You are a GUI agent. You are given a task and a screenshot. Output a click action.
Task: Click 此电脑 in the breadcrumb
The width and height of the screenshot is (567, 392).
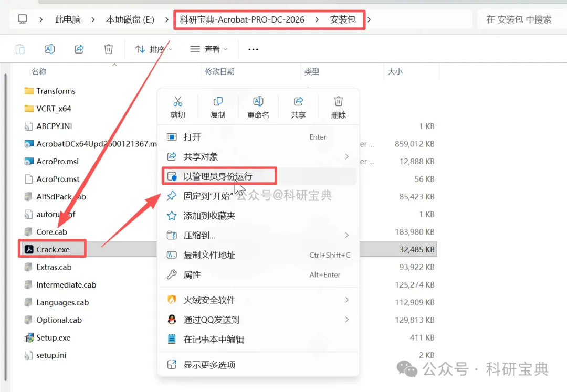coord(68,19)
